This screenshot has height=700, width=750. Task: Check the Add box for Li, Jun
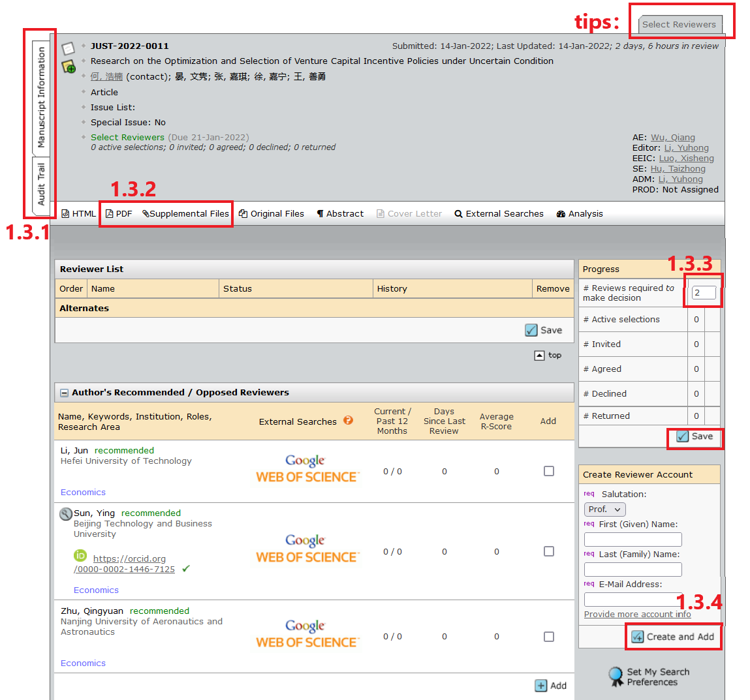[x=549, y=472]
